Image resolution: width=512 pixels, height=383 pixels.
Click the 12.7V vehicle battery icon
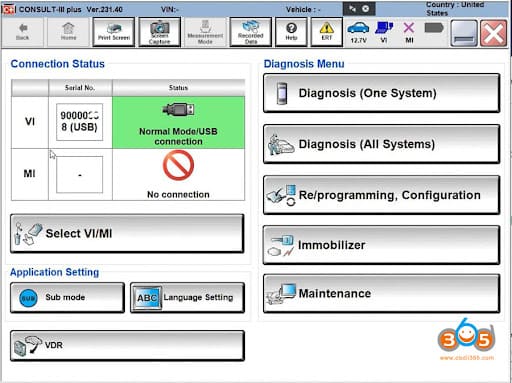coord(358,32)
